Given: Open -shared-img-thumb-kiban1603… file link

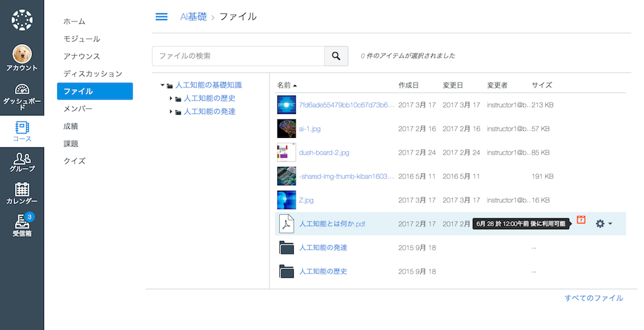Looking at the screenshot, I should coord(347,176).
